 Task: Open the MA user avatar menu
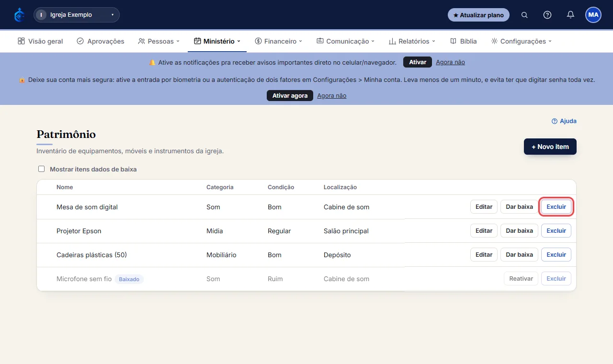pos(593,15)
